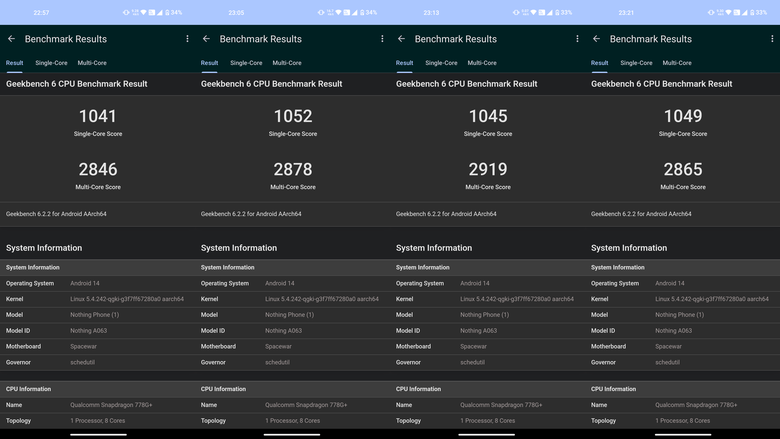Viewport: 780px width, 439px height.
Task: Switch to Multi-Core tab on the 1049 screen
Action: 677,63
